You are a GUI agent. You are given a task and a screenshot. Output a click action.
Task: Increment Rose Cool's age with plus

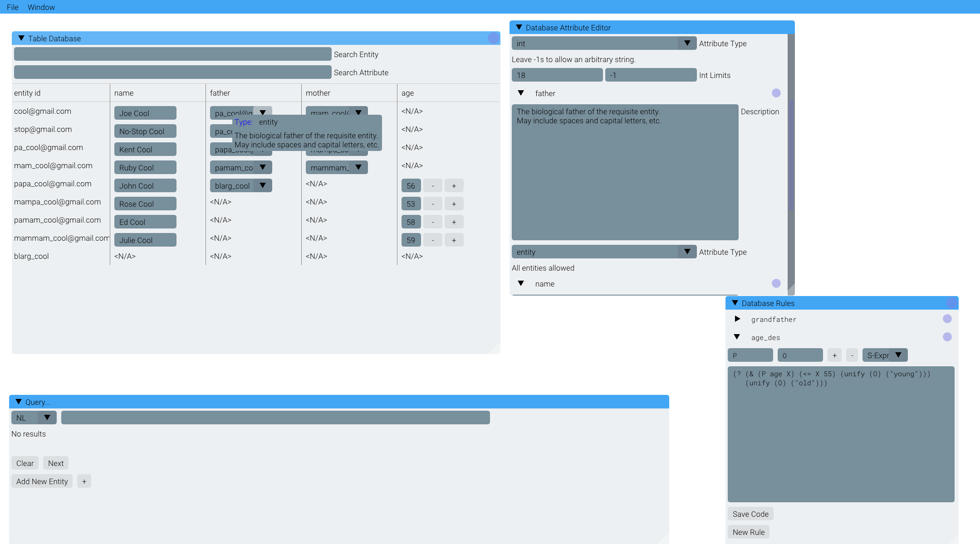coord(454,204)
